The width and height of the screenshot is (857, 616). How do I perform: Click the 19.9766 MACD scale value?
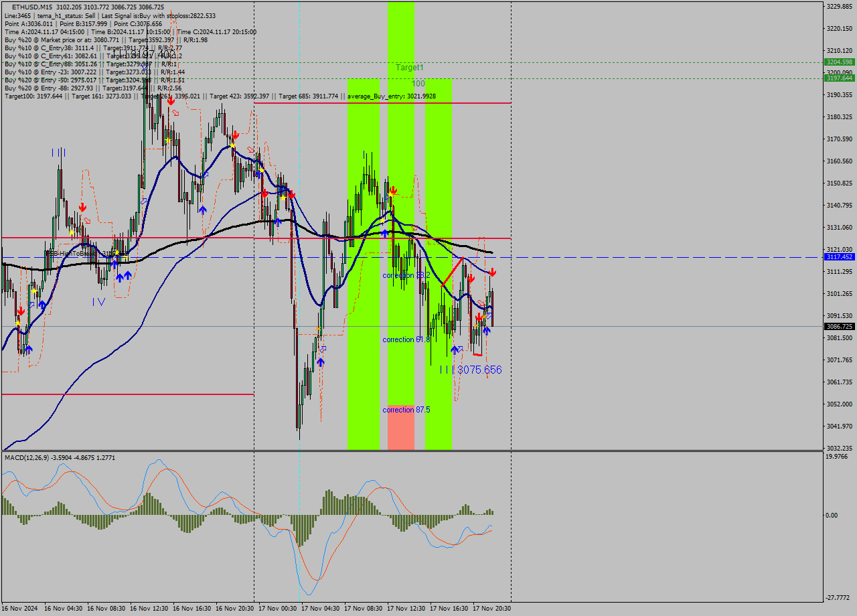click(x=838, y=457)
